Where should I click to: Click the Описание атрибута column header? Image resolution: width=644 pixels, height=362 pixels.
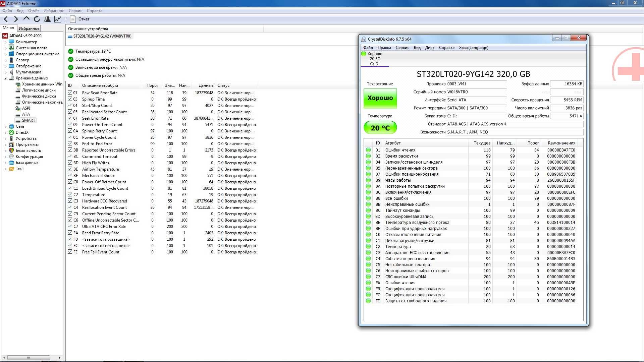pyautogui.click(x=111, y=85)
